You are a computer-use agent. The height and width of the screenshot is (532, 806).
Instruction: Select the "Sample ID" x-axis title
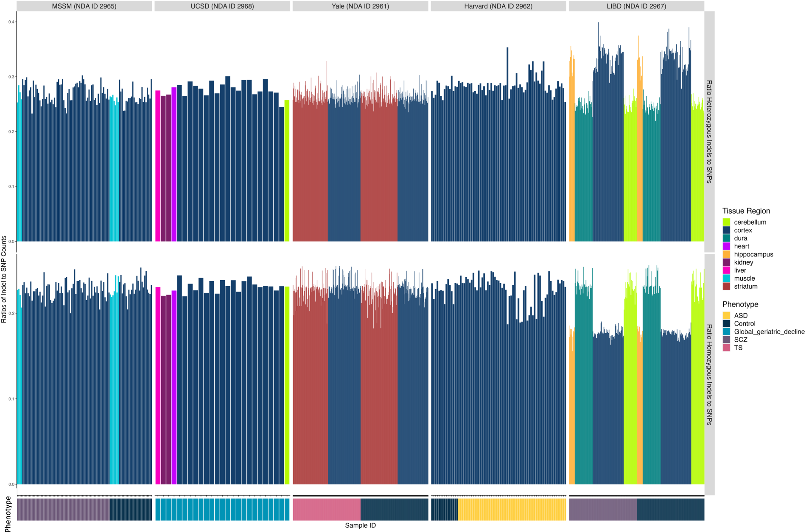[x=360, y=526]
